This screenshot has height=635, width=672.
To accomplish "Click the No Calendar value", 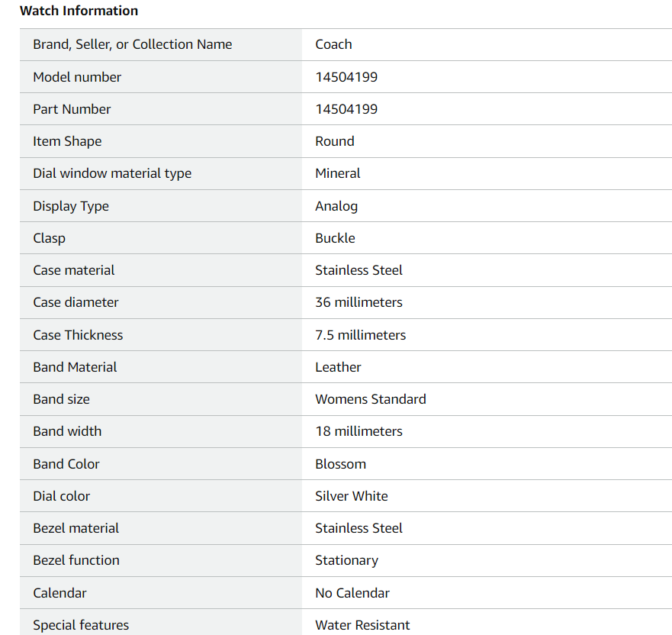I will (352, 593).
